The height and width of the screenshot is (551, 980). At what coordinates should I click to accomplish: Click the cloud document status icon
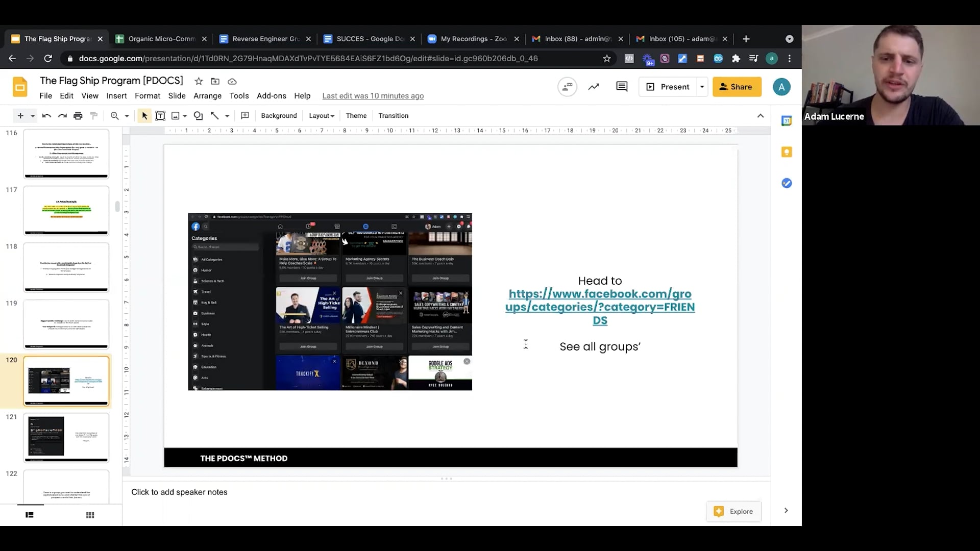(232, 81)
